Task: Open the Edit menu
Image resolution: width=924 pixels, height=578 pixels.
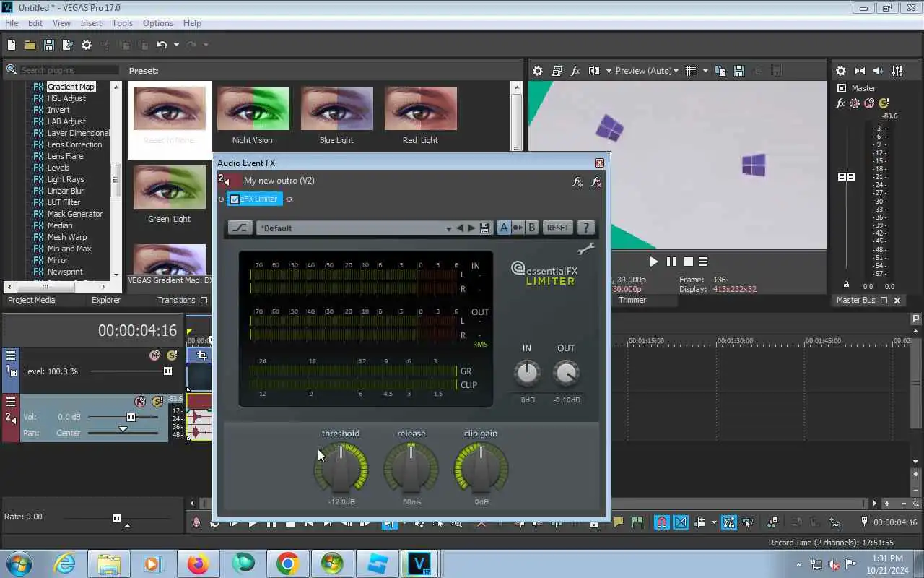Action: point(35,23)
